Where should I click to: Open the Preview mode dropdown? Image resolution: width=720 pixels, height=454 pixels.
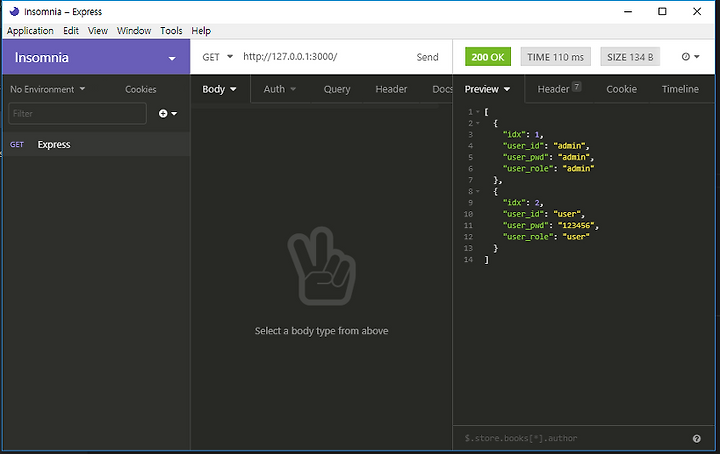coord(487,89)
